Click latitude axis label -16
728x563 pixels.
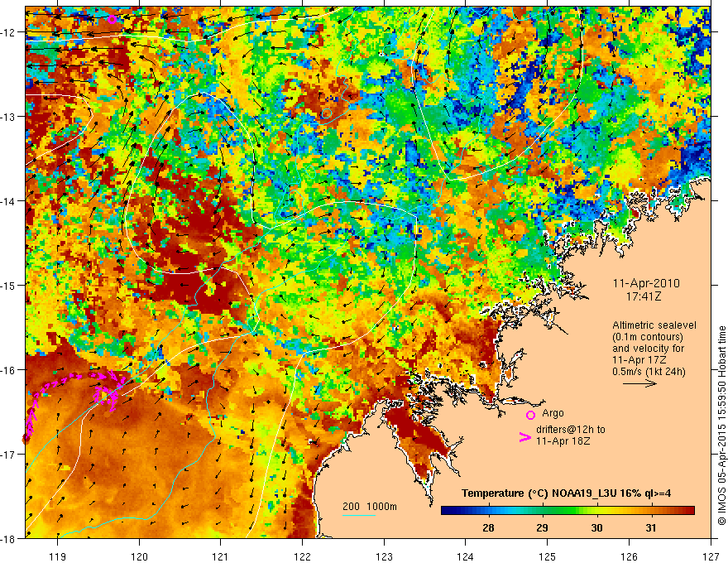click(9, 370)
